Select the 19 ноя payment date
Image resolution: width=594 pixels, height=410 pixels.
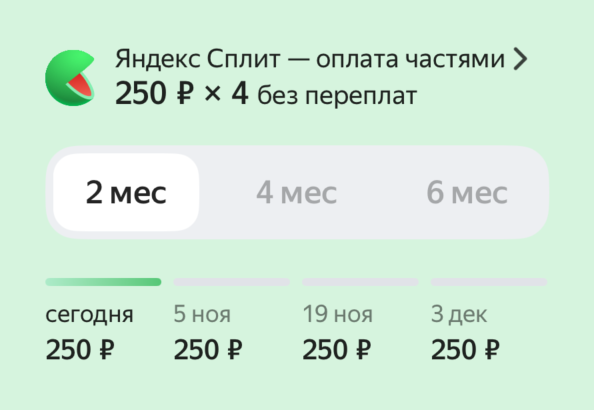click(x=338, y=314)
